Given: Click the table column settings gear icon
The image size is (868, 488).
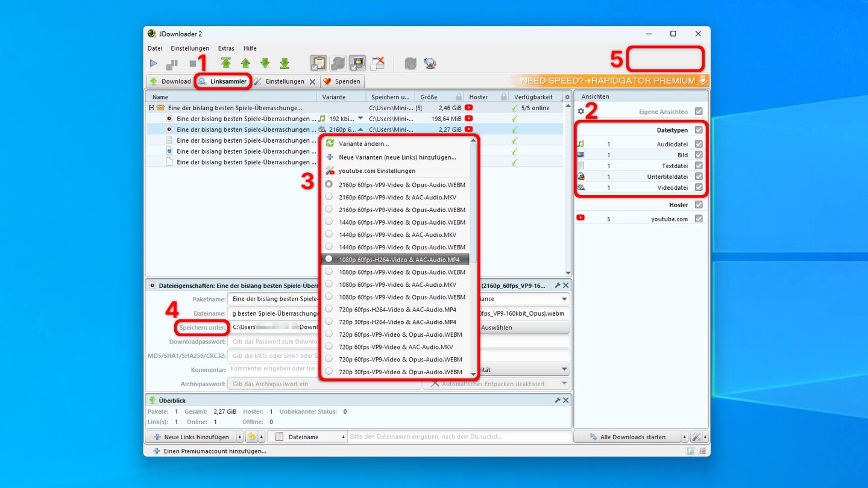Looking at the screenshot, I should pyautogui.click(x=567, y=97).
